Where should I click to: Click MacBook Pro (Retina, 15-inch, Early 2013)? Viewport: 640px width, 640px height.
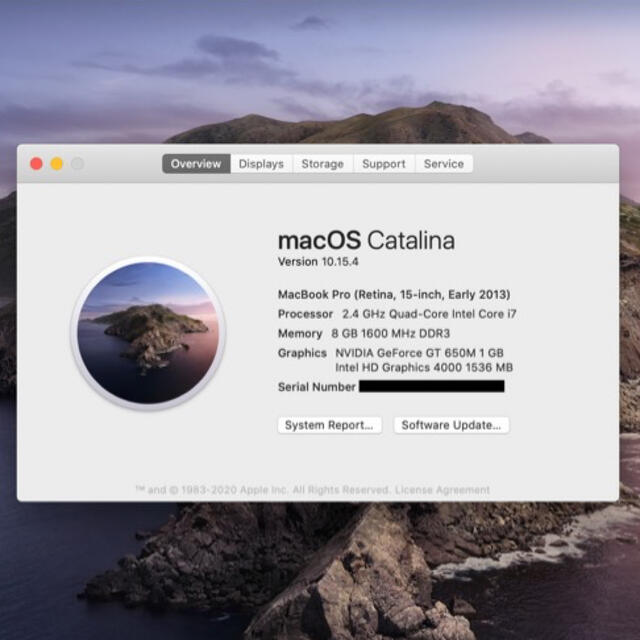(x=394, y=294)
